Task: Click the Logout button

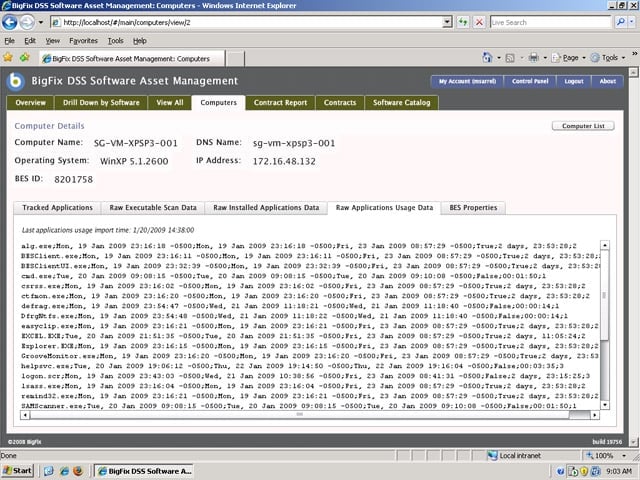Action: [574, 81]
